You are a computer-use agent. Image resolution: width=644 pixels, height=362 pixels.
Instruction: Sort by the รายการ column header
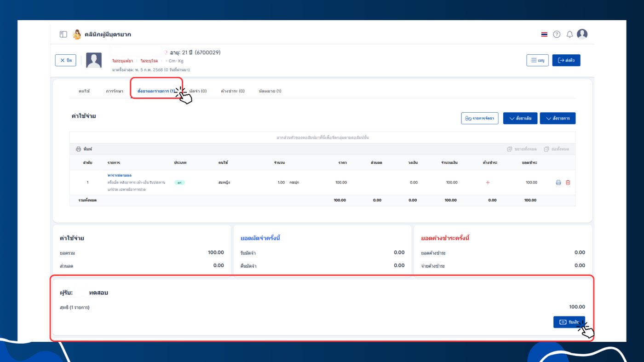(x=114, y=163)
